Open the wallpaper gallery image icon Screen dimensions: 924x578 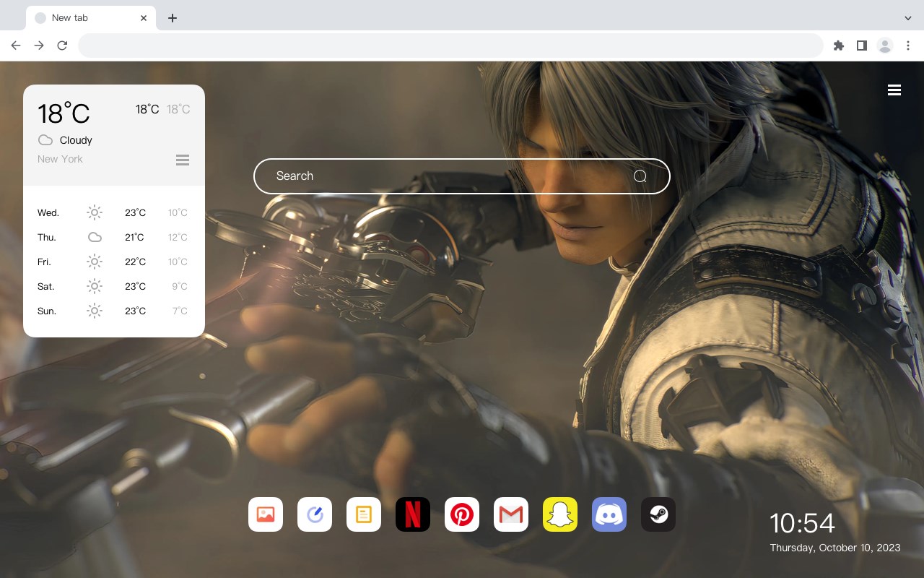pos(266,514)
